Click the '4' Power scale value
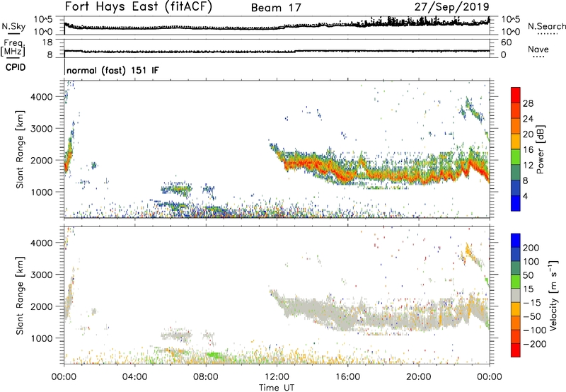 click(525, 196)
